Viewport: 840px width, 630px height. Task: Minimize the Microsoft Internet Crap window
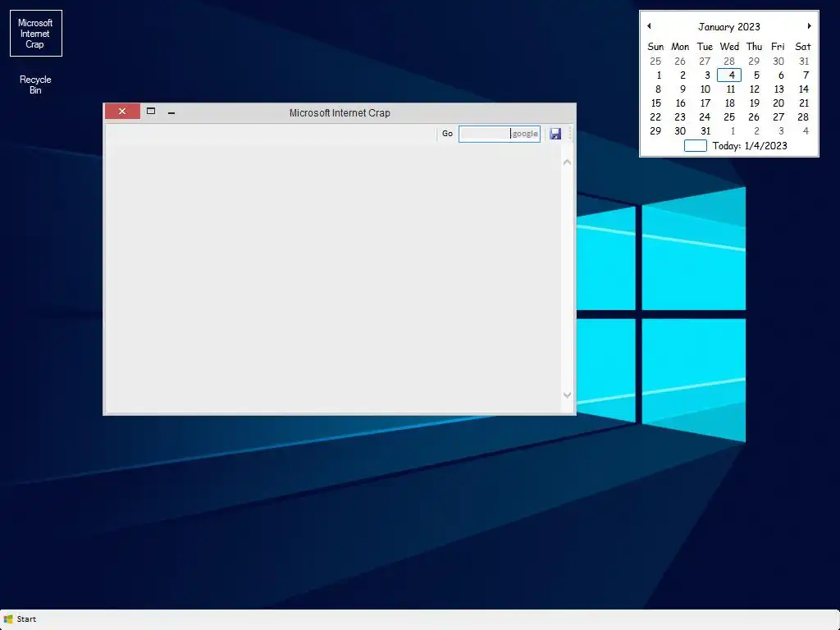[171, 112]
